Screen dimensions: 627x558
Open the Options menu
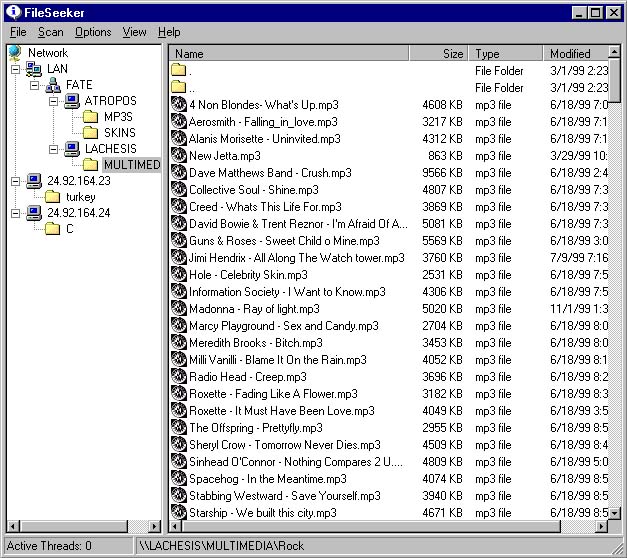tap(93, 32)
